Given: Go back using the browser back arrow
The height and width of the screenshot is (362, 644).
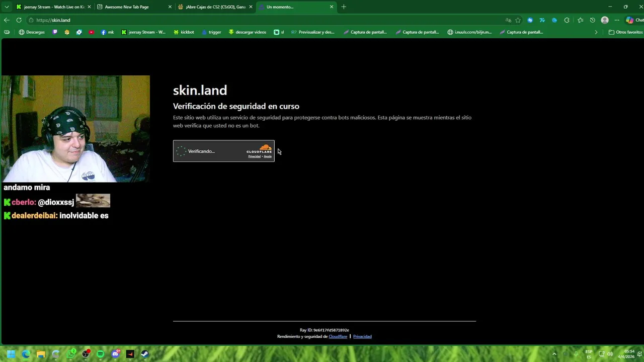Looking at the screenshot, I should (x=7, y=20).
